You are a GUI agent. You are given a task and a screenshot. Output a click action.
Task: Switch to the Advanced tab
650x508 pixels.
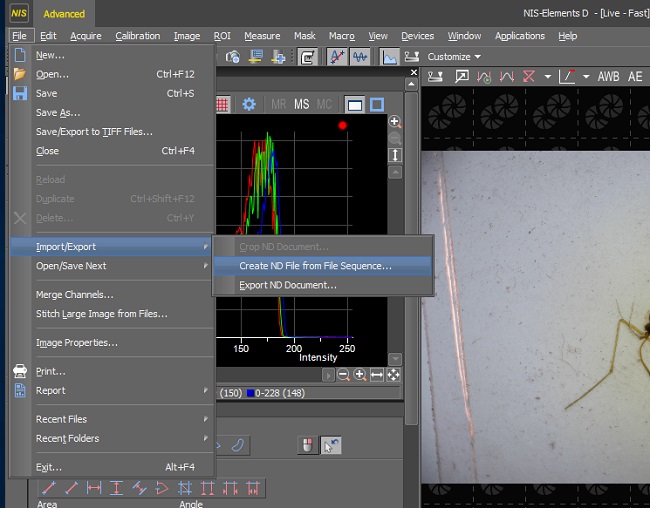point(64,14)
